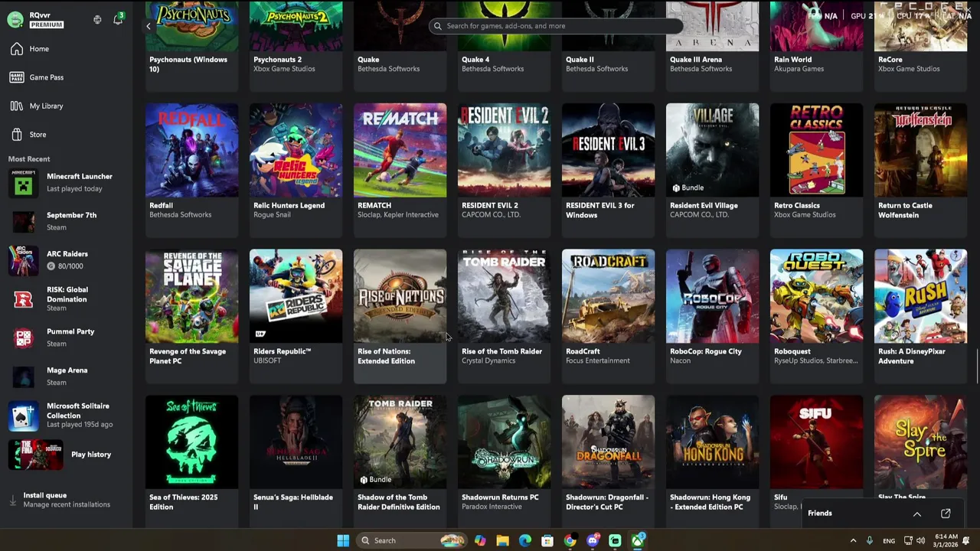The width and height of the screenshot is (980, 551).
Task: Click the microphone tray icon
Action: [870, 540]
